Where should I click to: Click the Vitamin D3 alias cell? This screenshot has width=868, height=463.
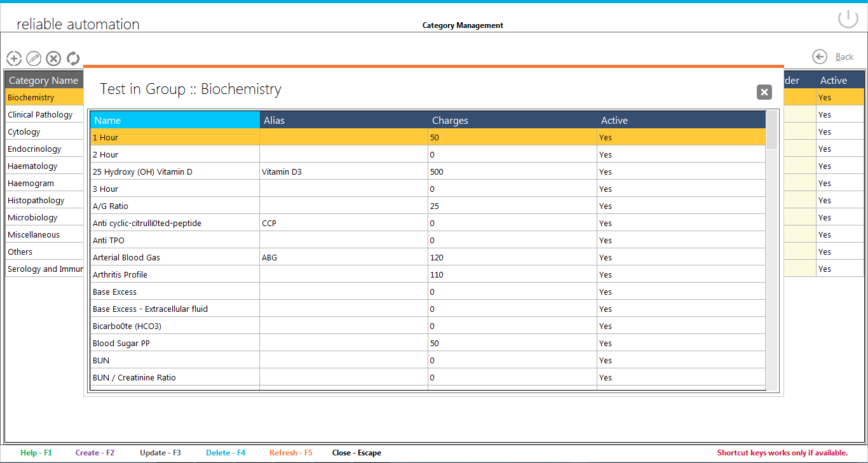[344, 171]
